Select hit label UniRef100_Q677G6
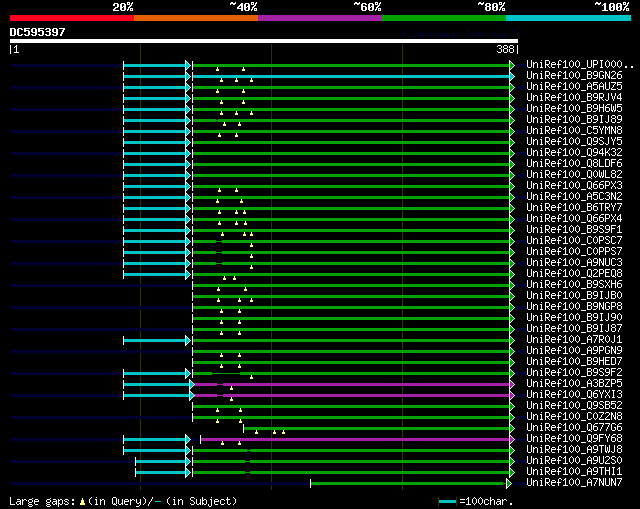Screen dimensions: 640x509 click(574, 428)
